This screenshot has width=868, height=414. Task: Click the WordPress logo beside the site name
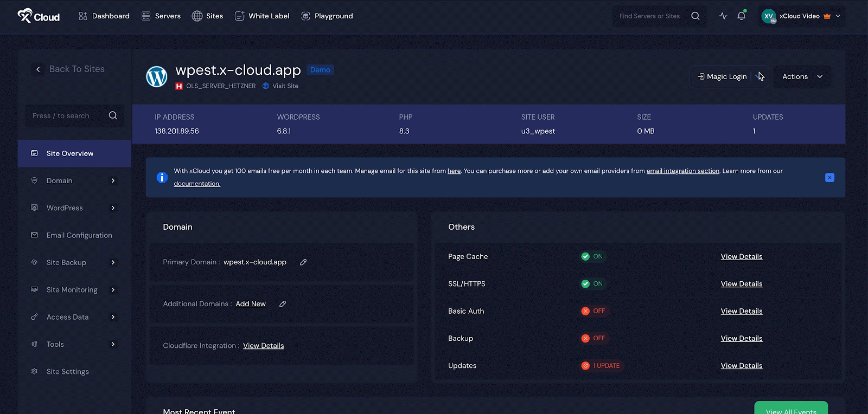157,76
